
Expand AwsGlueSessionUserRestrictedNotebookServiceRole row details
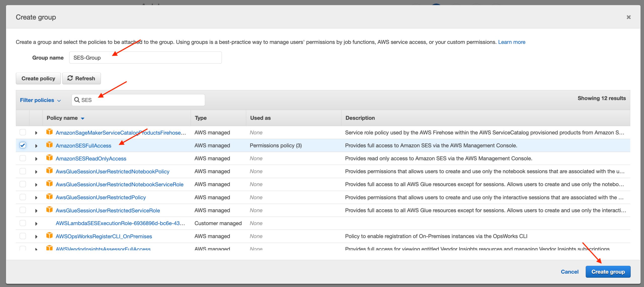(36, 185)
